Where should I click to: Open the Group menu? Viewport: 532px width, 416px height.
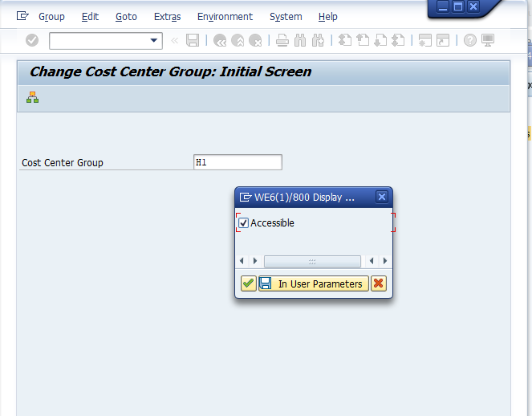coord(51,16)
